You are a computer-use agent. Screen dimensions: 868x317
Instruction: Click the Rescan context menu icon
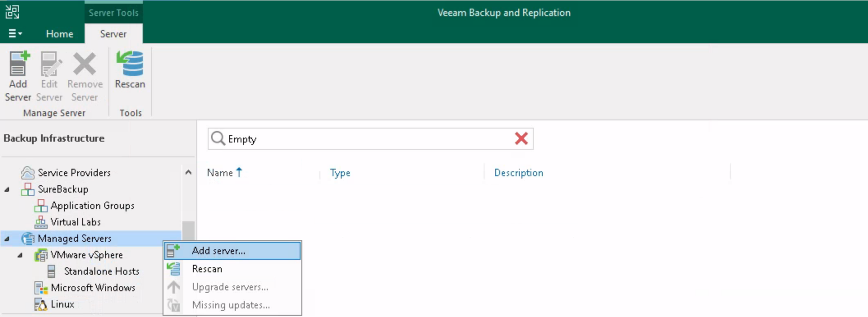click(x=173, y=269)
